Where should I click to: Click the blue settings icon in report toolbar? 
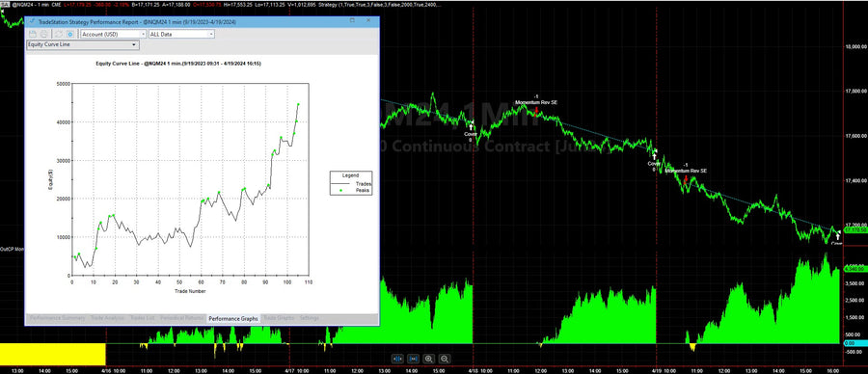point(69,34)
